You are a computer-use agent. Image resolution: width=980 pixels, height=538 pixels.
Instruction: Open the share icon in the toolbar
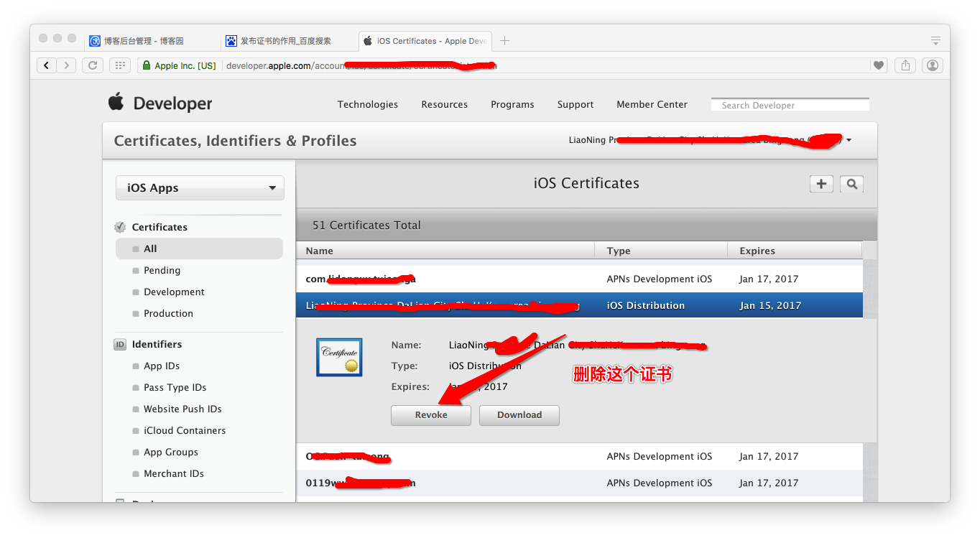click(905, 65)
